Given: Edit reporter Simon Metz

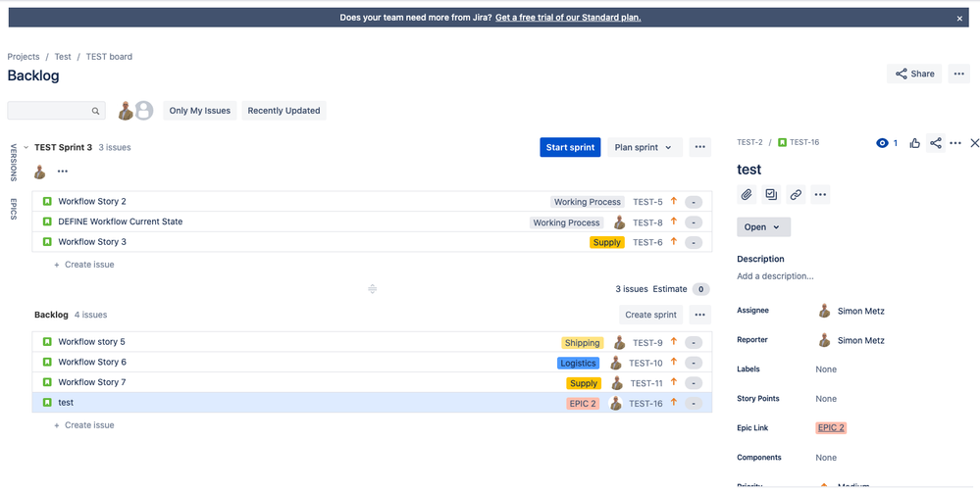Looking at the screenshot, I should (x=851, y=340).
